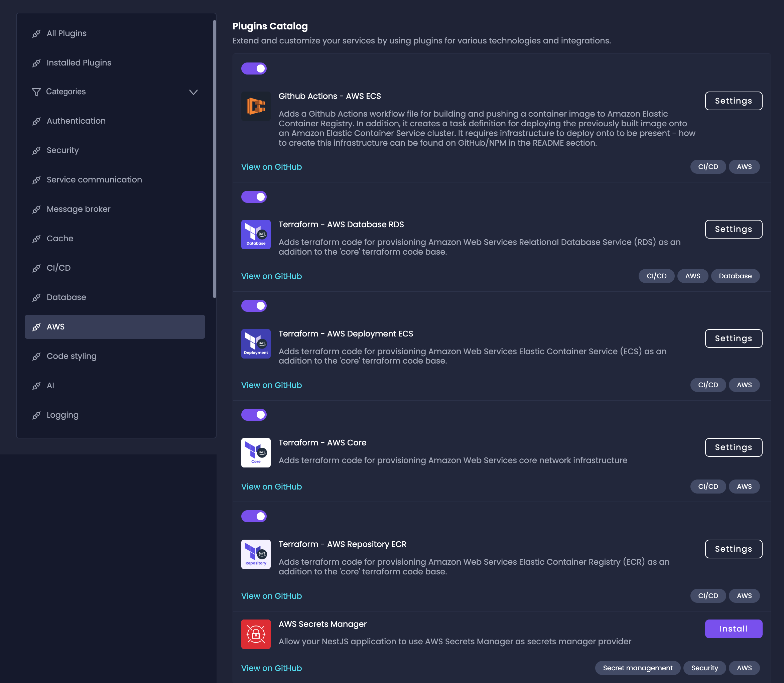Click the plug icon beside Service communication
784x683 pixels.
[x=36, y=180]
